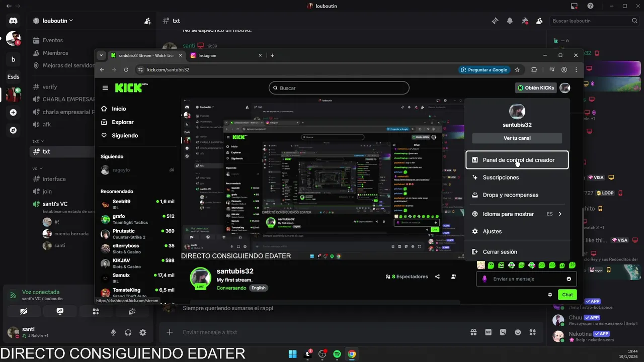Screen dimensions: 644x362
Task: Open Spotify from taskbar
Action: tap(337, 354)
